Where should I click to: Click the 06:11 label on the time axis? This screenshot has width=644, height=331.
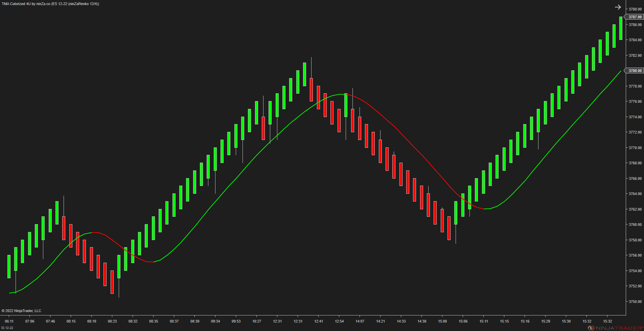click(9, 321)
